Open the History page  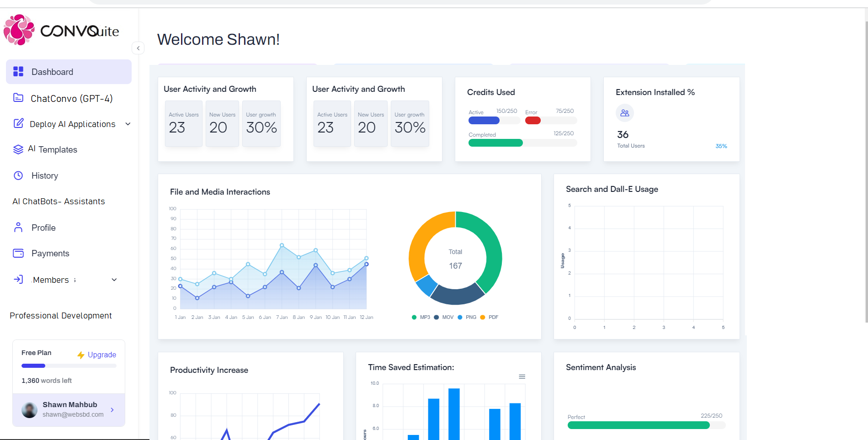point(45,175)
